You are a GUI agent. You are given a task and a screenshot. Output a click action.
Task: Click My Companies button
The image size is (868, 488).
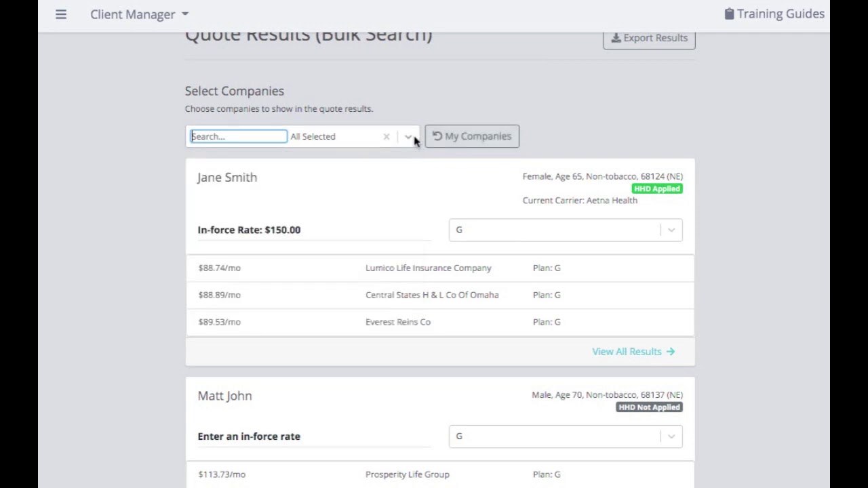click(472, 136)
